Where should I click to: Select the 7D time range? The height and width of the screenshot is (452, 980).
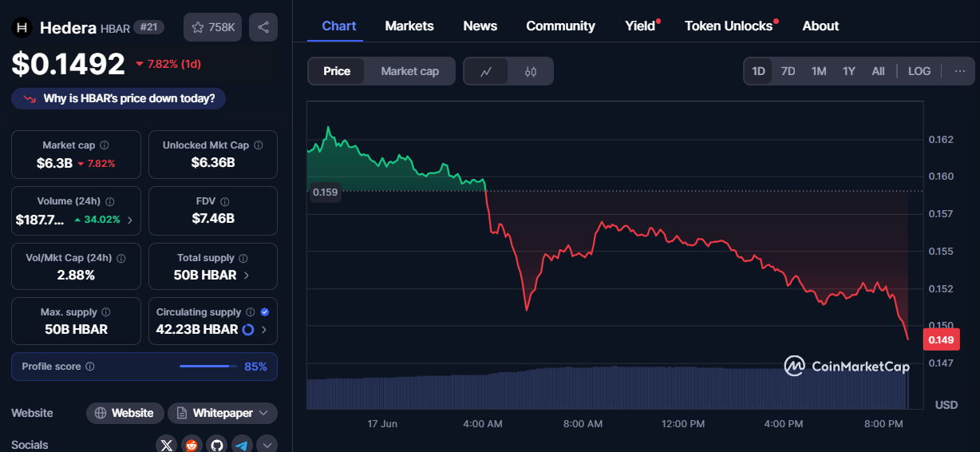tap(788, 71)
